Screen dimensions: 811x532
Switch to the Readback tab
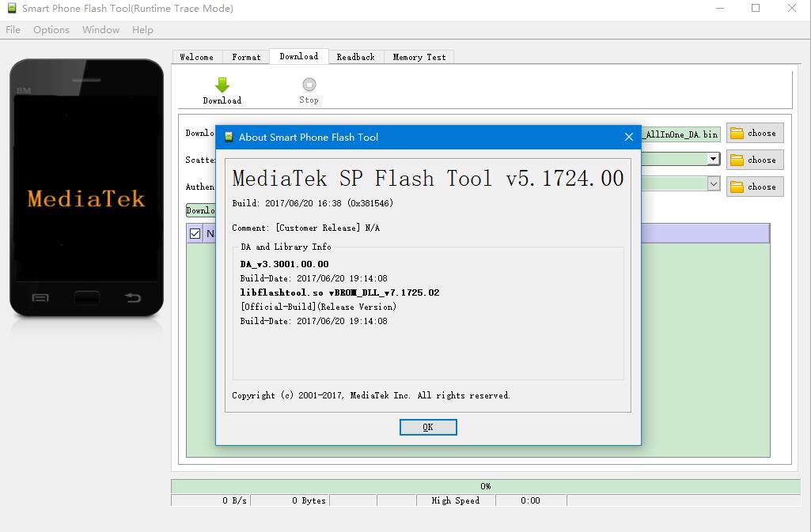(356, 56)
